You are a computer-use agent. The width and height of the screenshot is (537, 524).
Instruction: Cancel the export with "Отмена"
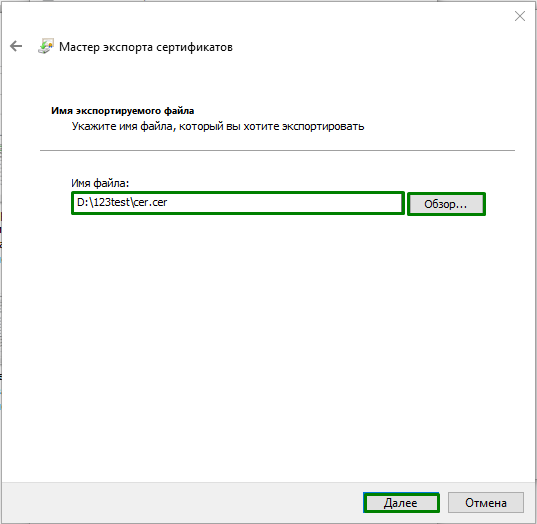[x=486, y=502]
